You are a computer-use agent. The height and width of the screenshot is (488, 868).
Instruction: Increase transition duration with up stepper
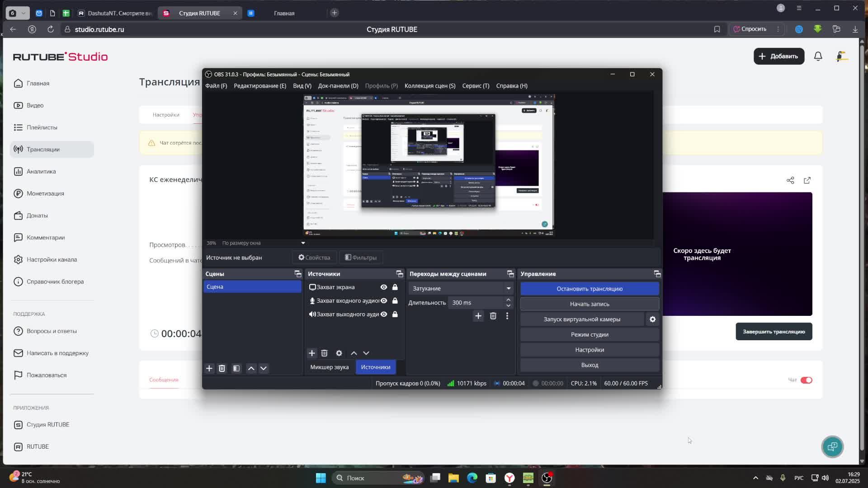click(x=508, y=300)
